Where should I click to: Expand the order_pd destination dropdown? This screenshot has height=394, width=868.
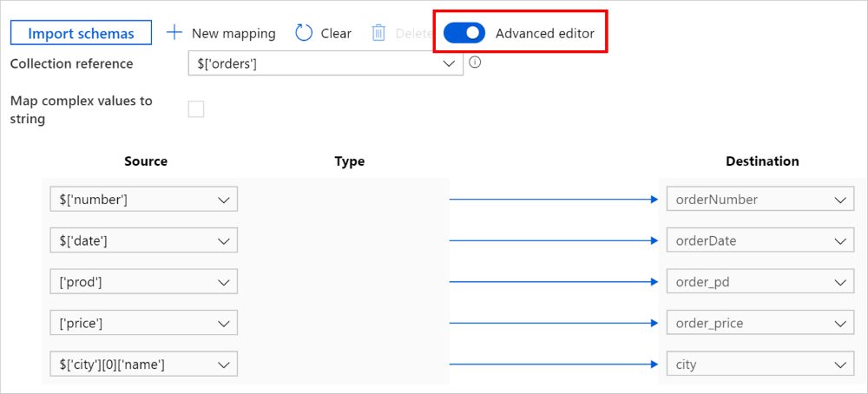(x=839, y=282)
